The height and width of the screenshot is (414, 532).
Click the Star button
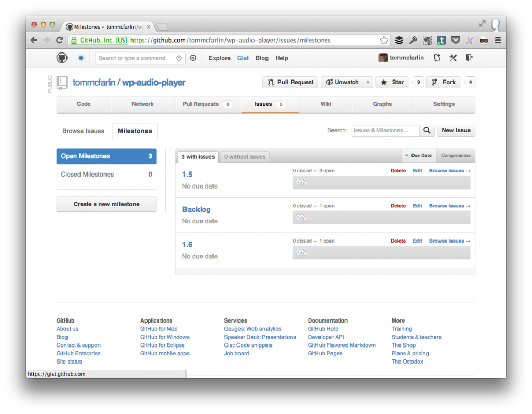point(392,82)
